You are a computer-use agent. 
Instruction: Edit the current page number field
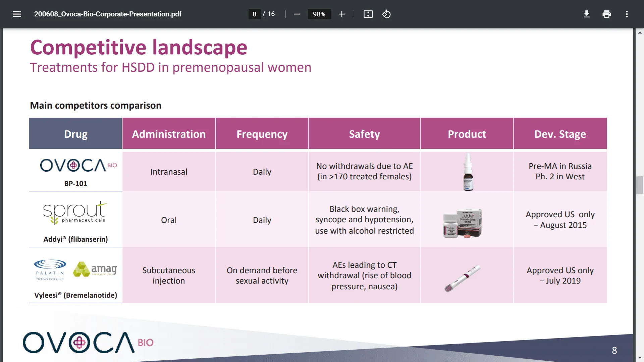(x=254, y=14)
